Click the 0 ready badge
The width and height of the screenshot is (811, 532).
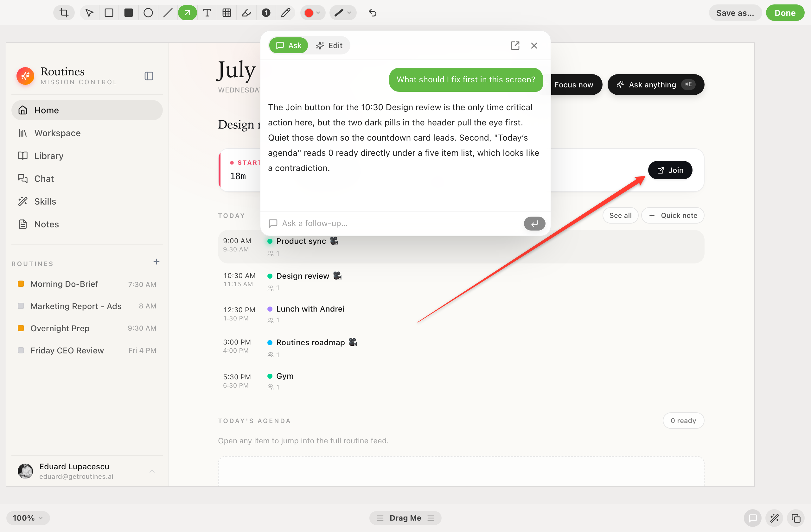click(683, 421)
